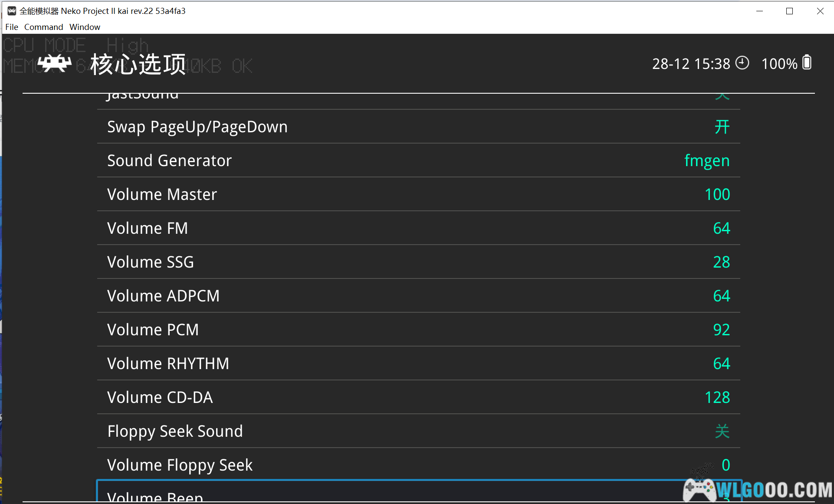This screenshot has width=834, height=504.
Task: Maximize the Neko Project II window
Action: [x=789, y=11]
